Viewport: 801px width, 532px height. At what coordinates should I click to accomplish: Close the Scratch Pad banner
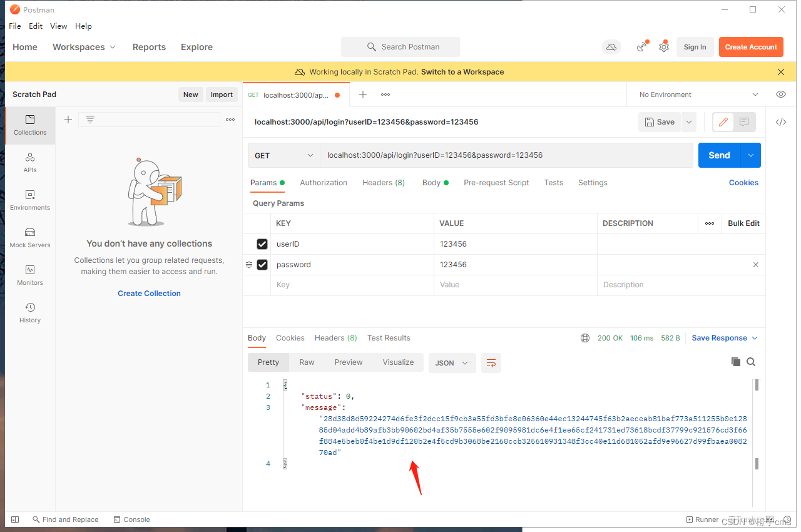tap(780, 72)
